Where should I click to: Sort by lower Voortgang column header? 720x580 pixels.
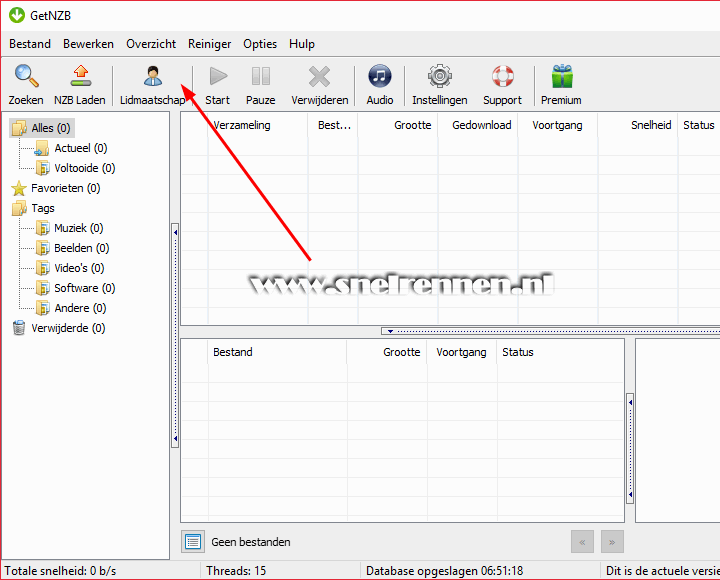pos(461,352)
